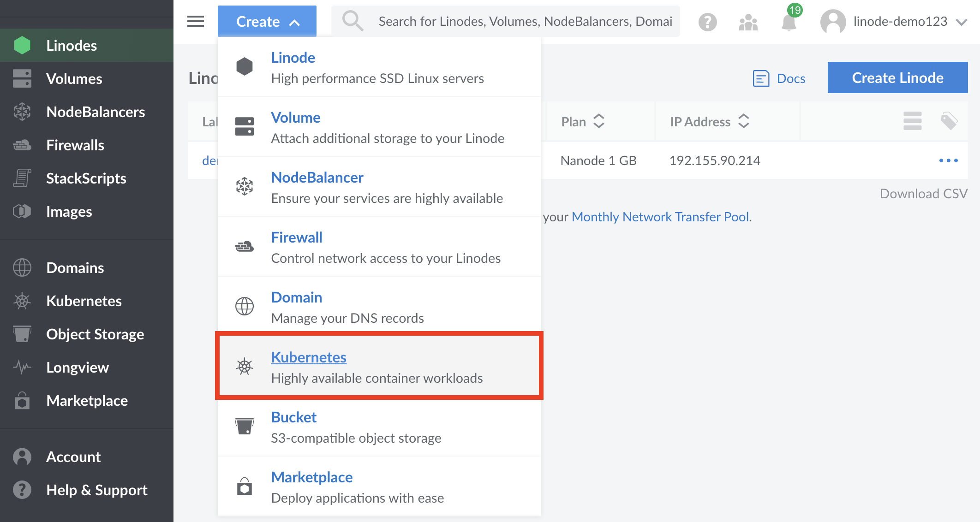Choose Marketplace in the Create menu

click(312, 477)
